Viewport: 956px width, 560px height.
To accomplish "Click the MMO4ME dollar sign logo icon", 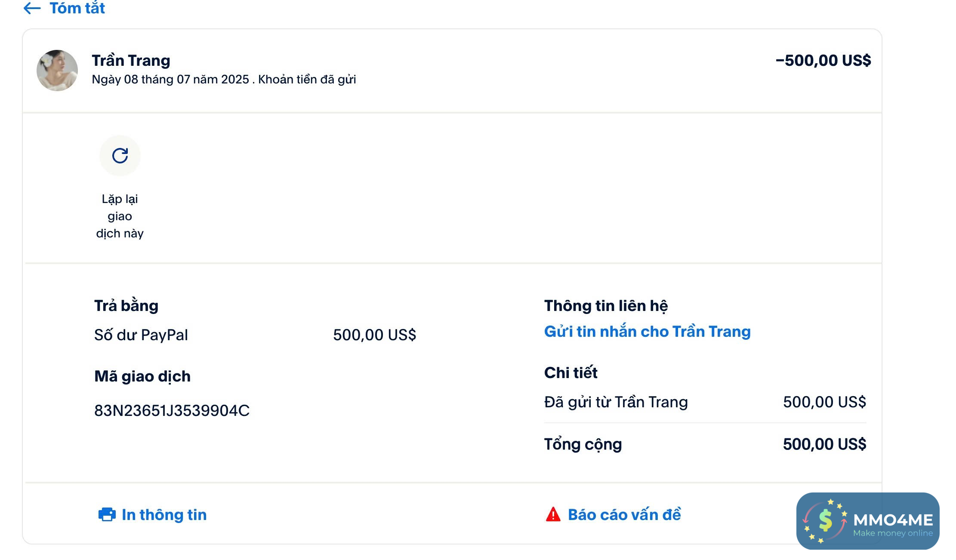I will [x=825, y=520].
